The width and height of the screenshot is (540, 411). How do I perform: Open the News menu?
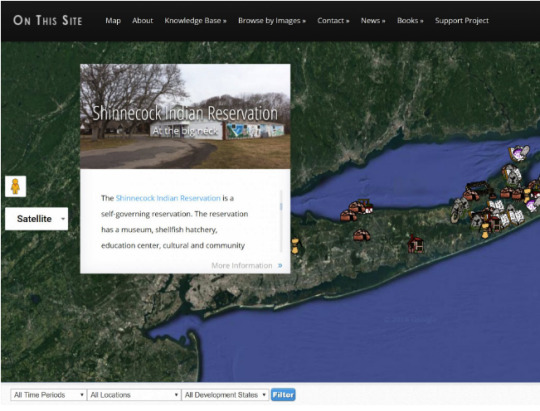(x=373, y=21)
